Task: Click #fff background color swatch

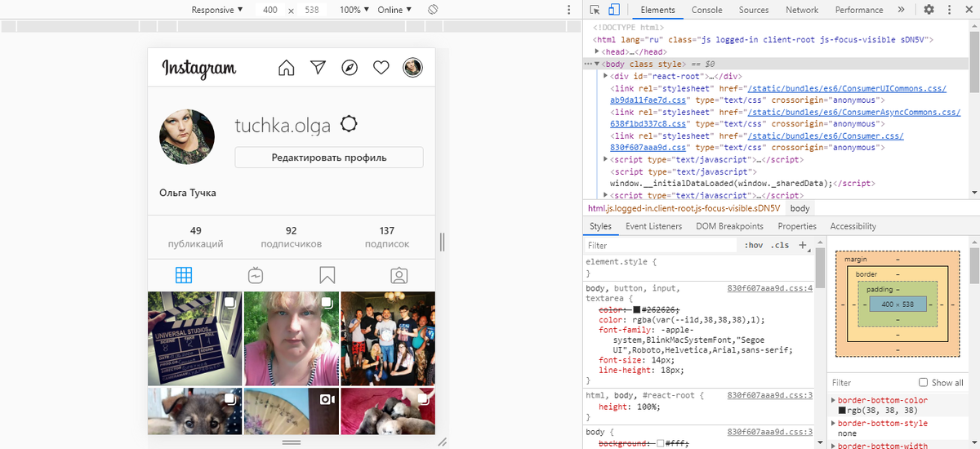Action: click(661, 442)
